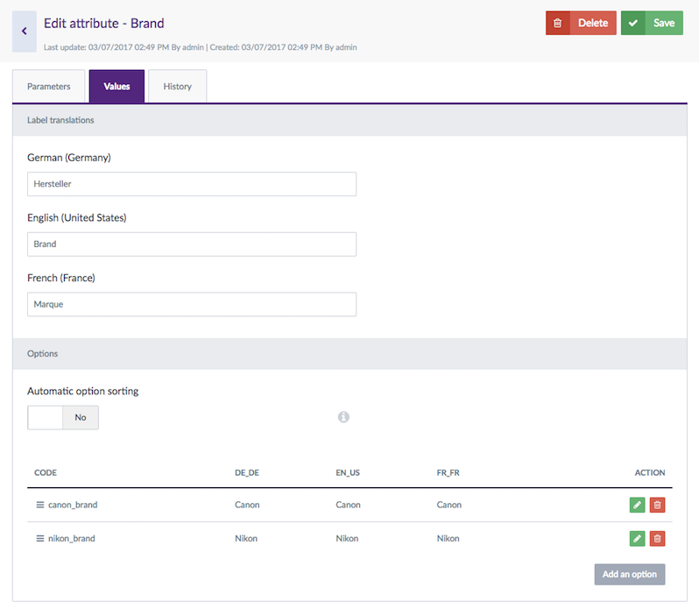Image resolution: width=699 pixels, height=616 pixels.
Task: Click the English (United States) label field
Action: point(192,244)
